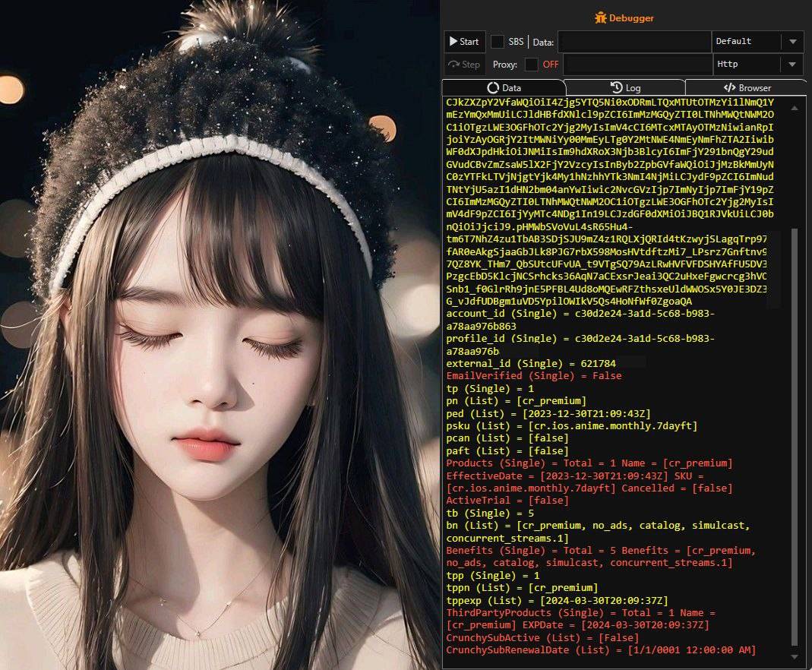Focus the Data input field
Screen dimensions: 812x670
[633, 42]
